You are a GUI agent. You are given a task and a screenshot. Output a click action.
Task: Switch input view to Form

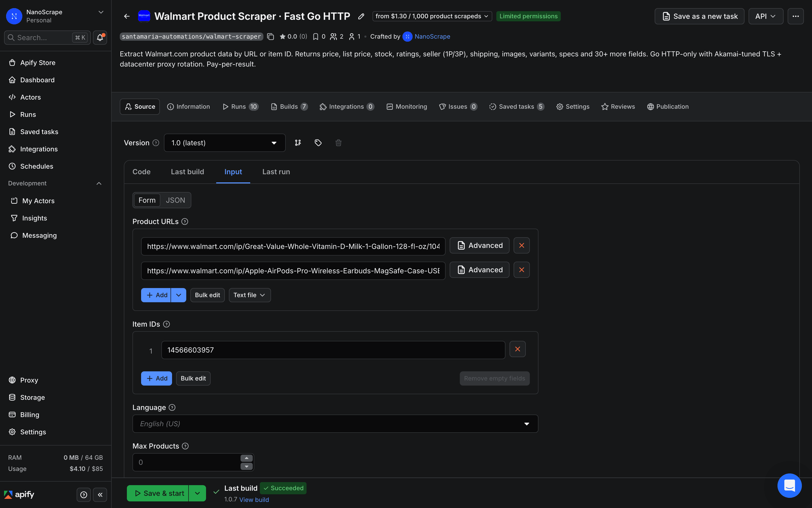[147, 200]
